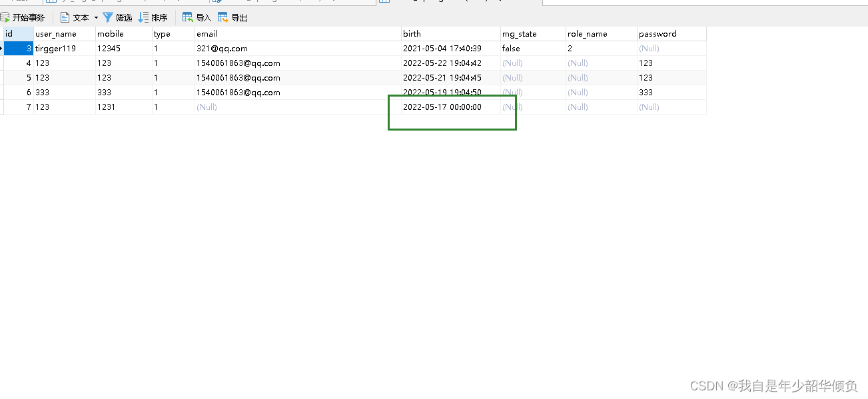The width and height of the screenshot is (868, 399).
Task: Select the user_name cell tirgger119
Action: pos(65,49)
